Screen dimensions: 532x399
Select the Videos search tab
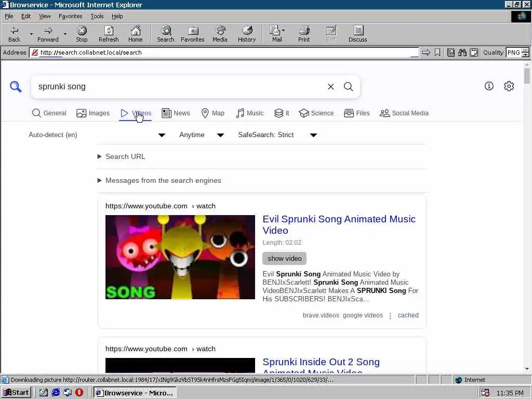pos(136,113)
